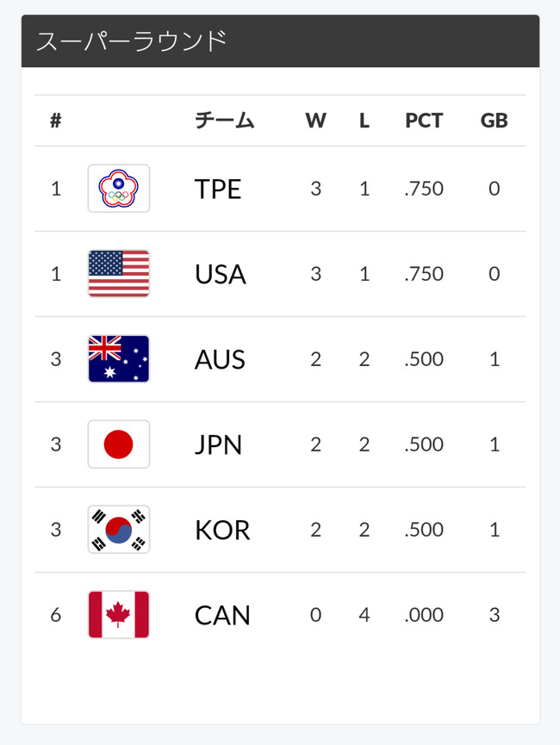Click the Chinese Taipei flag icon
The height and width of the screenshot is (745, 560).
tap(119, 189)
